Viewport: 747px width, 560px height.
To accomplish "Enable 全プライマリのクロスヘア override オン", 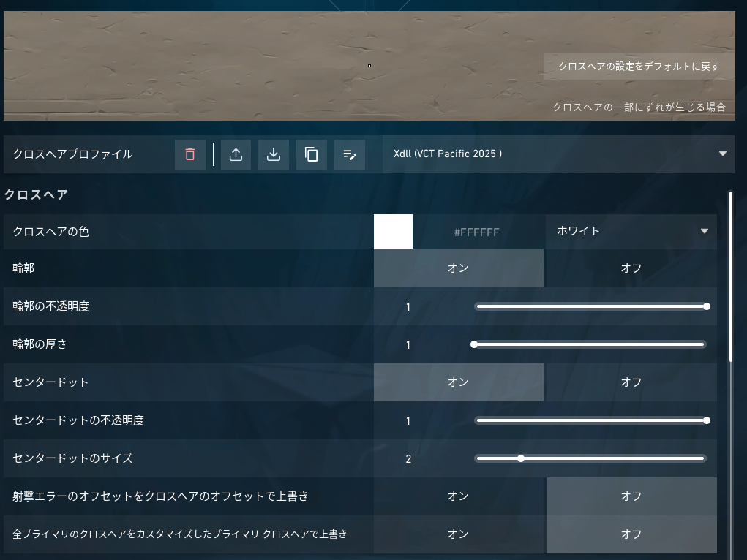I will click(x=458, y=534).
